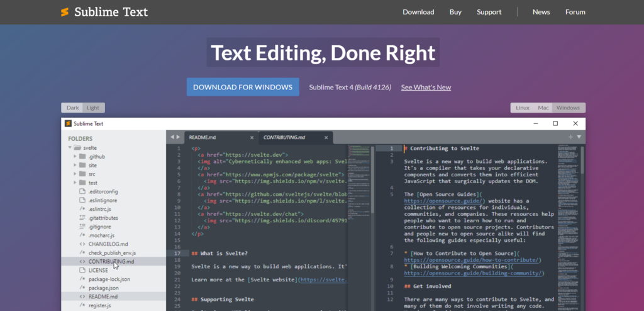
Task: Click the tab history forward arrow
Action: pyautogui.click(x=179, y=137)
